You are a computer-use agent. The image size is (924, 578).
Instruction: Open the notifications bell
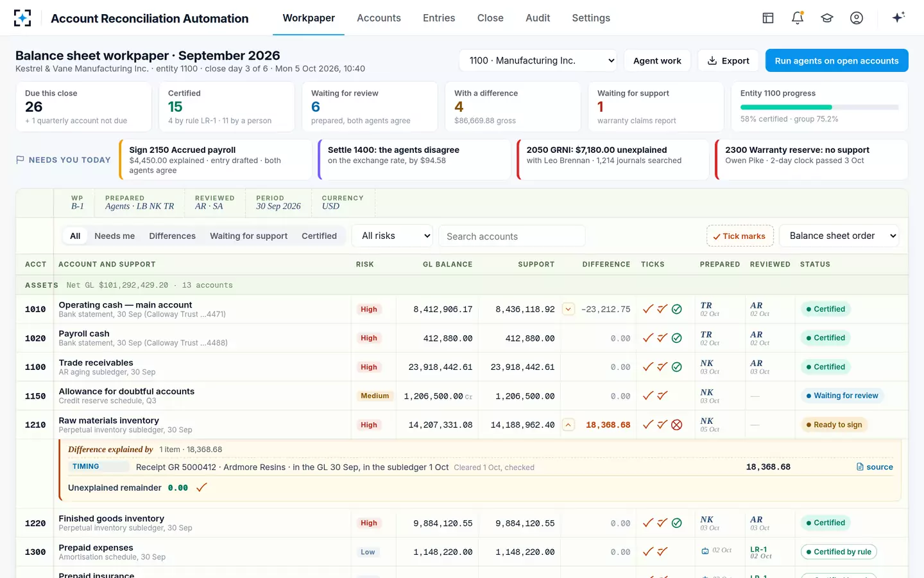coord(798,18)
